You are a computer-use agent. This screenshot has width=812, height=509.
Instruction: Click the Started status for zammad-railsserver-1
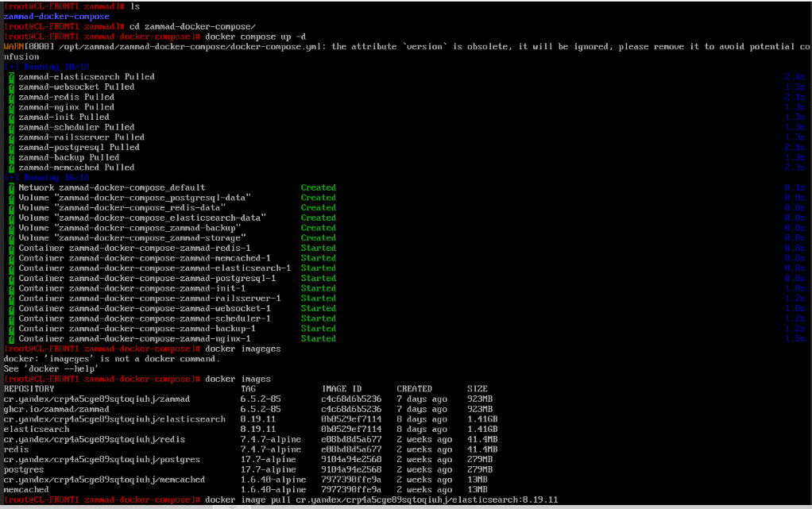318,299
